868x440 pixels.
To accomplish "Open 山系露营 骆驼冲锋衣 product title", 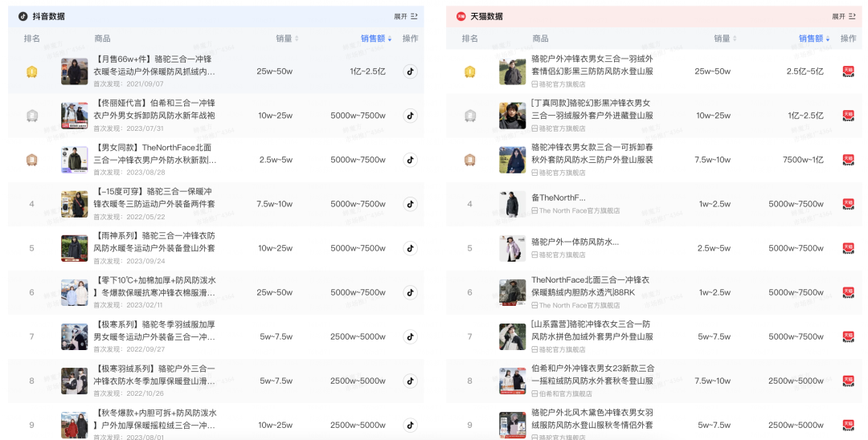I will point(592,331).
